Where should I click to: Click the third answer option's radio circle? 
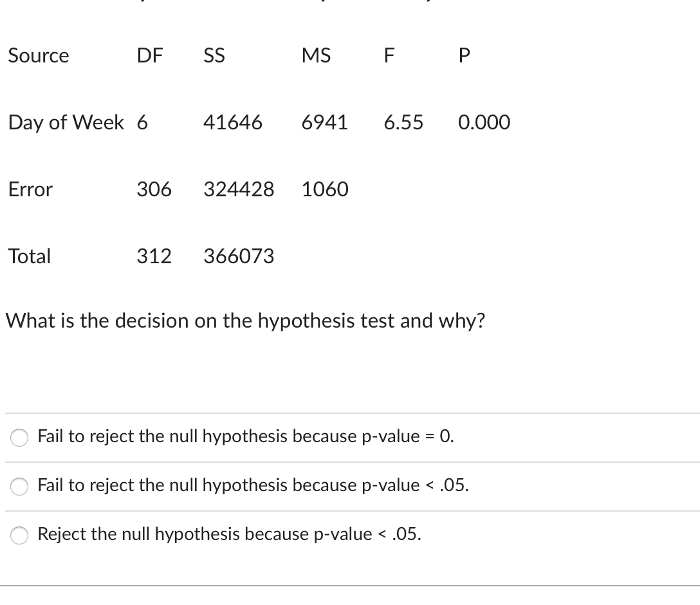19,535
